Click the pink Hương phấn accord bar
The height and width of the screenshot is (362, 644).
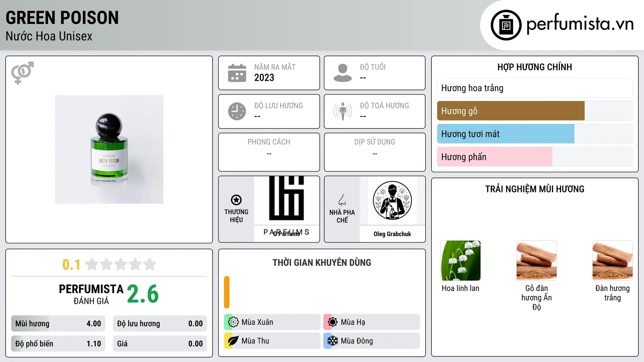(535, 157)
